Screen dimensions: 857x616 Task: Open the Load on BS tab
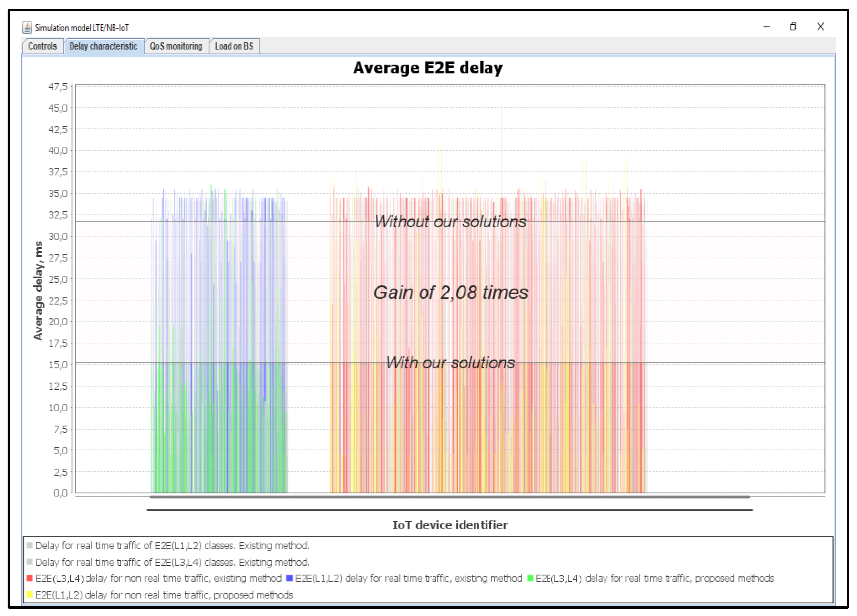[234, 46]
